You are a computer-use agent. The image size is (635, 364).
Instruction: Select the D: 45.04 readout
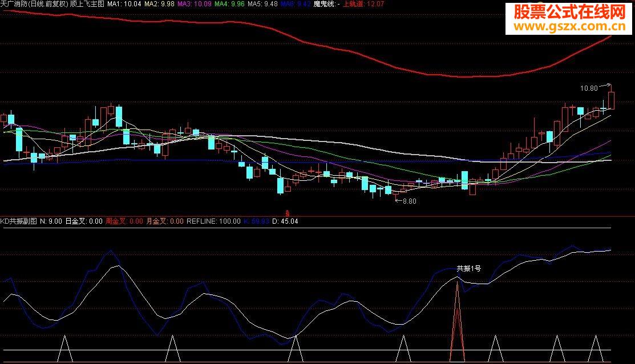(285, 221)
